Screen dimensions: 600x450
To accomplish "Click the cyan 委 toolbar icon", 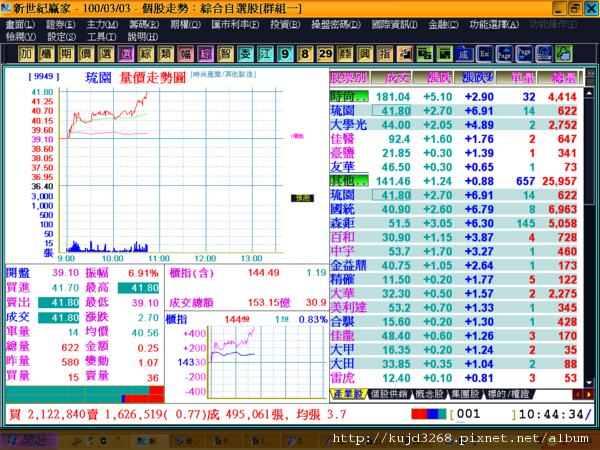I will pos(245,54).
